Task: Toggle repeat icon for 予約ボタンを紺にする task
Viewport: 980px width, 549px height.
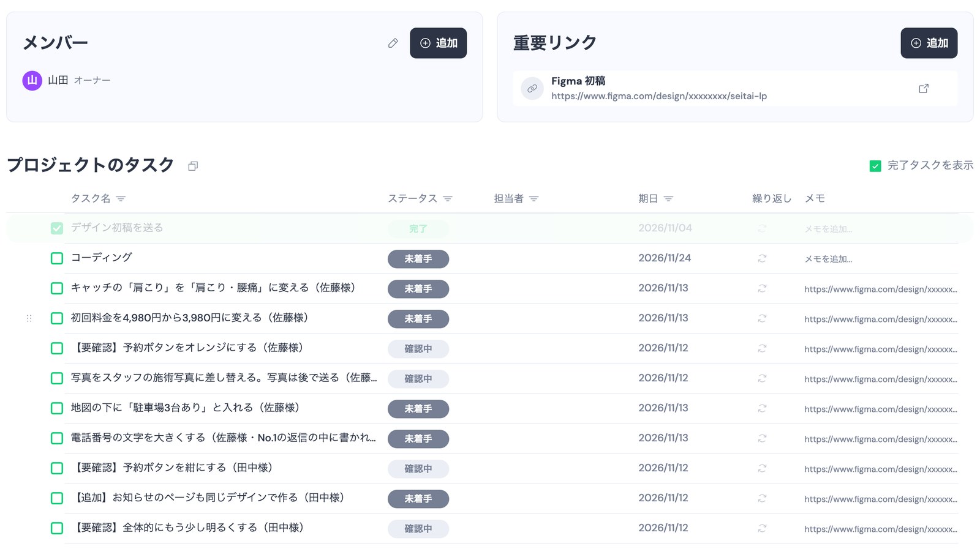Action: click(762, 468)
